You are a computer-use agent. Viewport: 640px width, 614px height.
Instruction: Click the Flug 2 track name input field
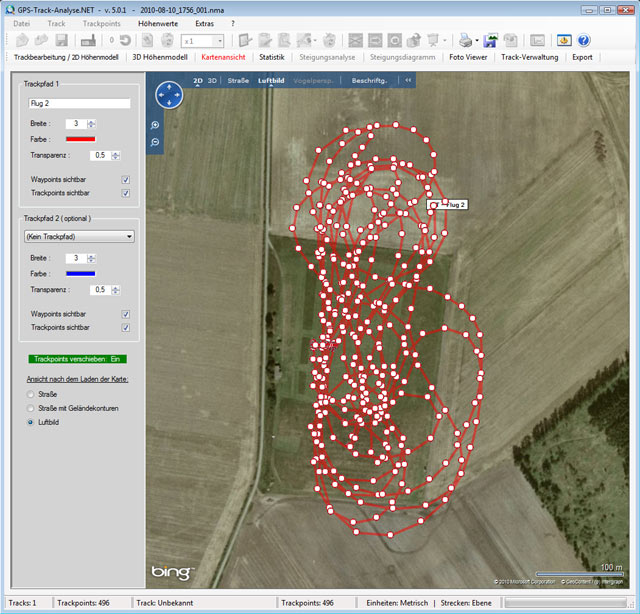tap(79, 103)
